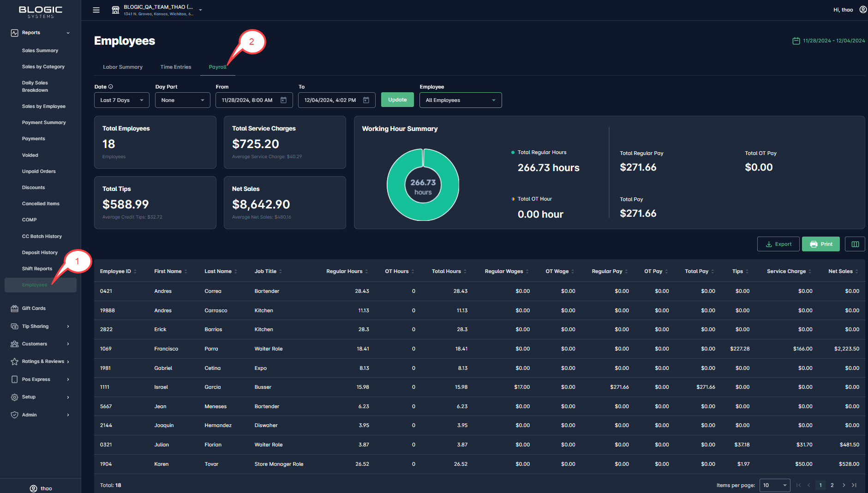
Task: Open the user profile icon at top right
Action: pos(862,10)
